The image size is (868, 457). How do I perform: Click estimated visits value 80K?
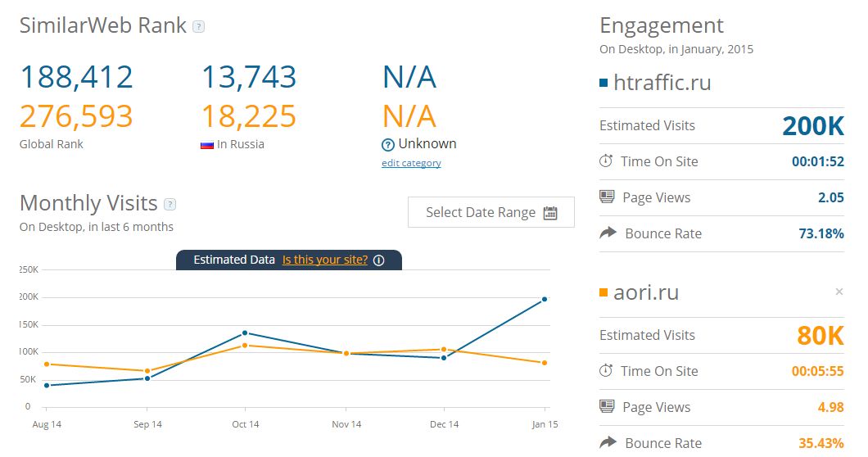(821, 336)
